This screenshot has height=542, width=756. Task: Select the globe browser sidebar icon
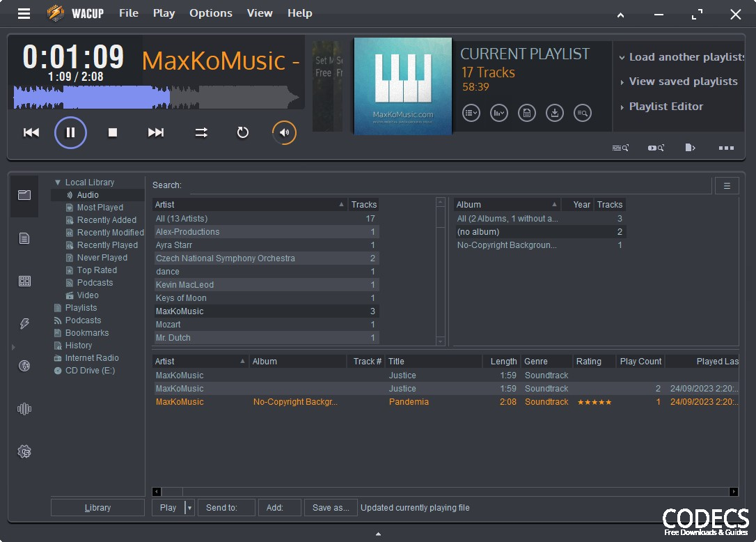[24, 366]
